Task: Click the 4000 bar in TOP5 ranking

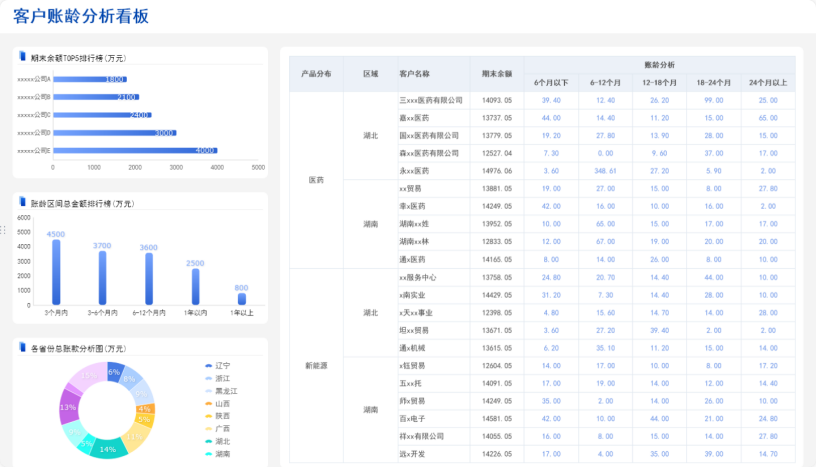Action: pos(135,150)
